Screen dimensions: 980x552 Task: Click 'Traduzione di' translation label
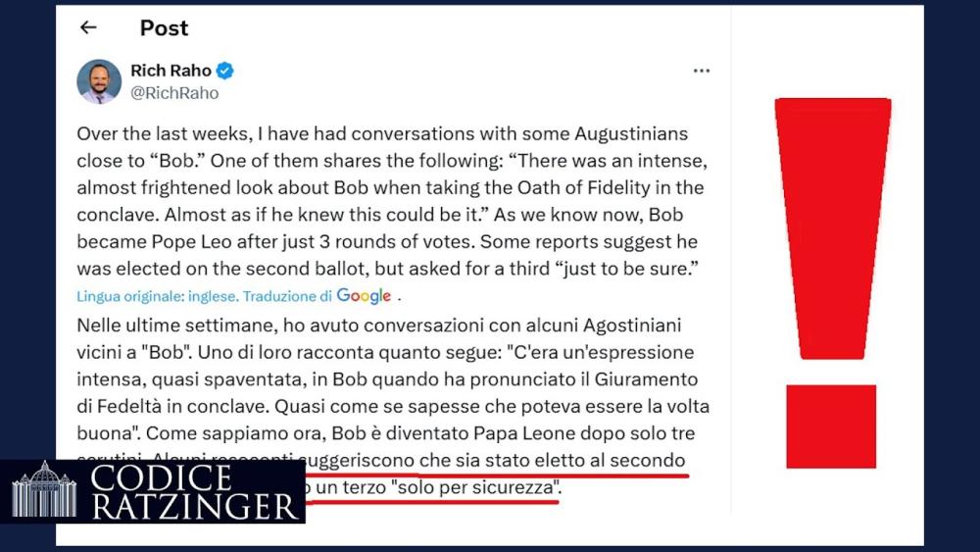point(287,296)
